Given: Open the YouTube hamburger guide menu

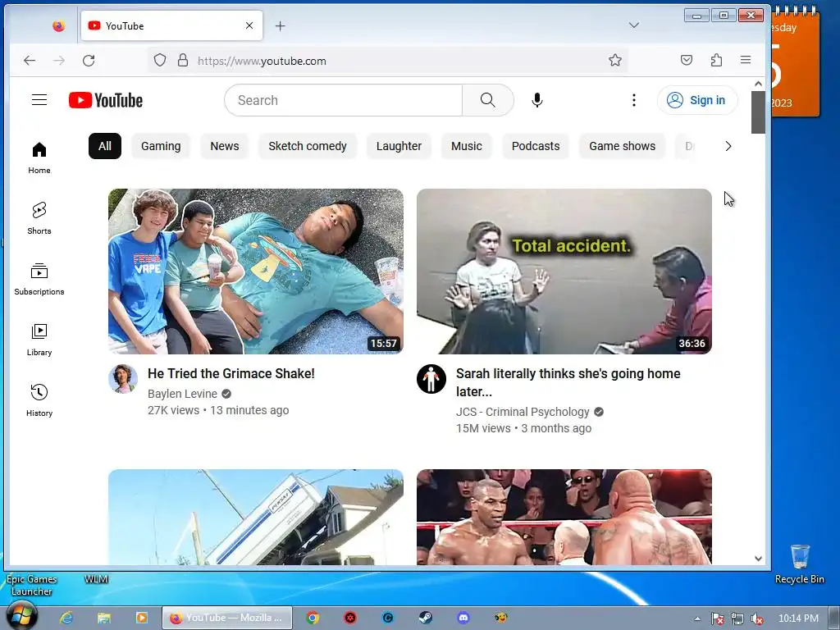Looking at the screenshot, I should 39,100.
